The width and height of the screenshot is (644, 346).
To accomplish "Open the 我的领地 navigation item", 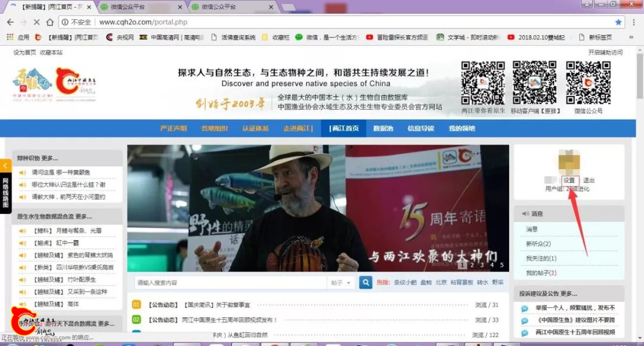I will (x=462, y=128).
